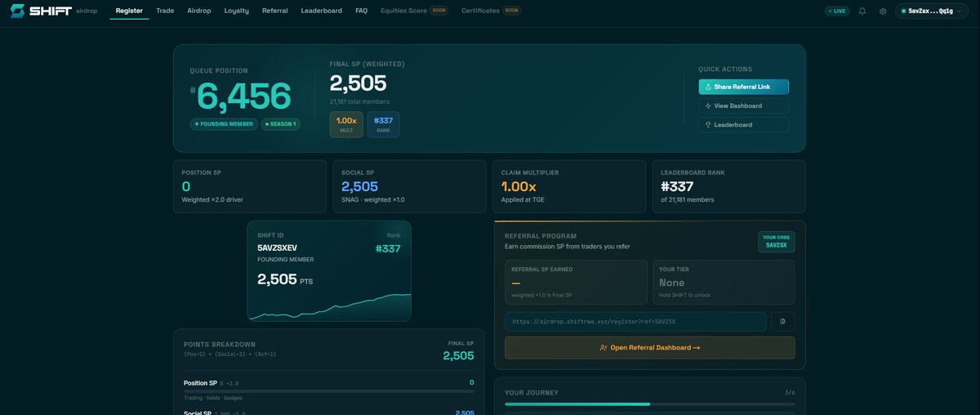This screenshot has height=415, width=980.
Task: Select the Certificates tab
Action: point(491,11)
